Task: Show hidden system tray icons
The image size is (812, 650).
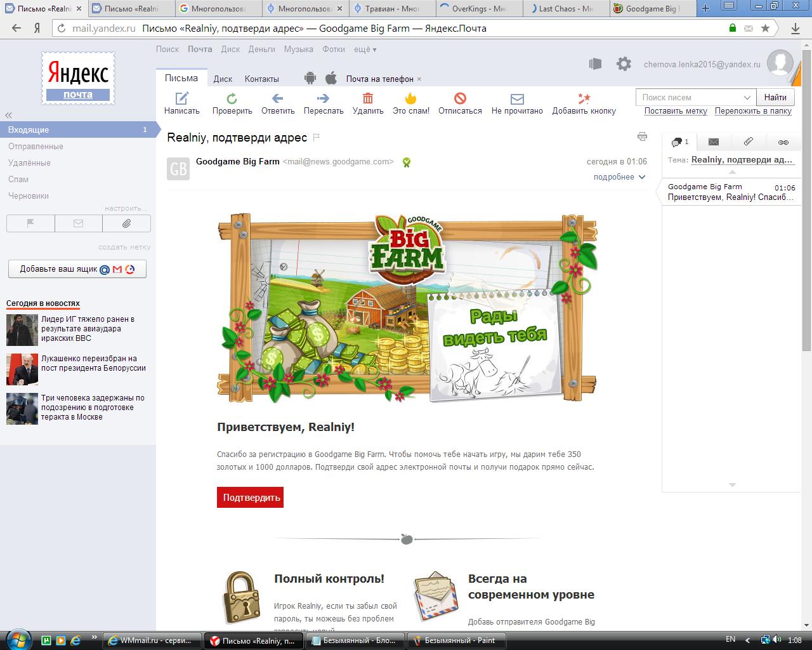Action: pyautogui.click(x=748, y=640)
